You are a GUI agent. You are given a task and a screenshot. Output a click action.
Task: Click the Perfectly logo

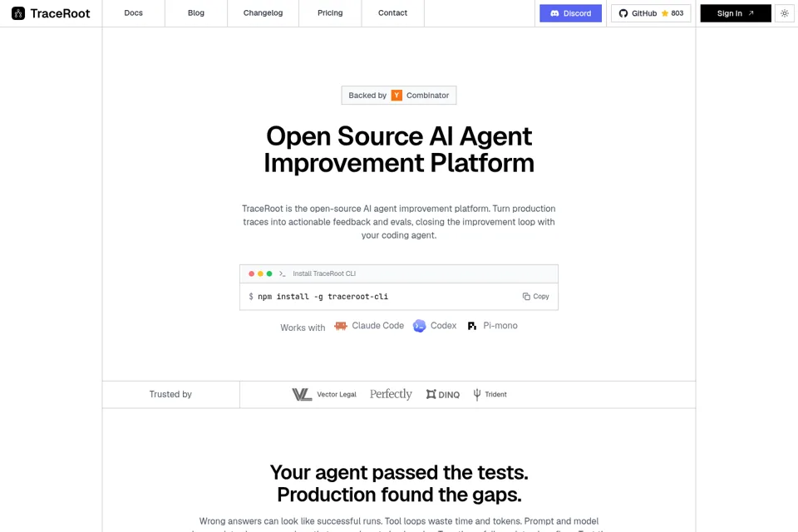[x=391, y=394]
